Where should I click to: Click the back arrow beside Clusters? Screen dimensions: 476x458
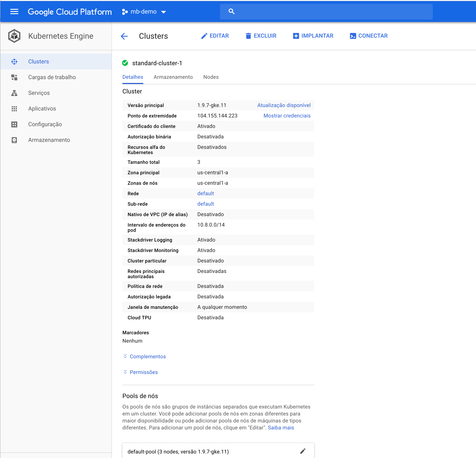coord(124,36)
